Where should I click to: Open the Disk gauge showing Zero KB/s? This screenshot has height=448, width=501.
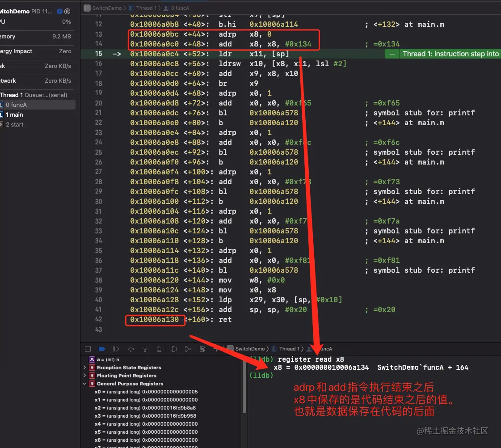36,66
